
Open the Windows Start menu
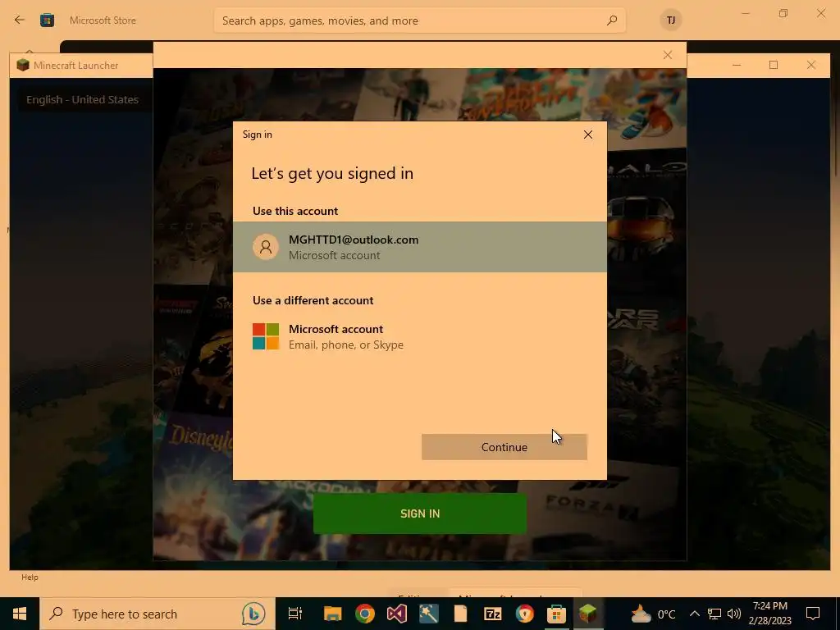tap(20, 614)
